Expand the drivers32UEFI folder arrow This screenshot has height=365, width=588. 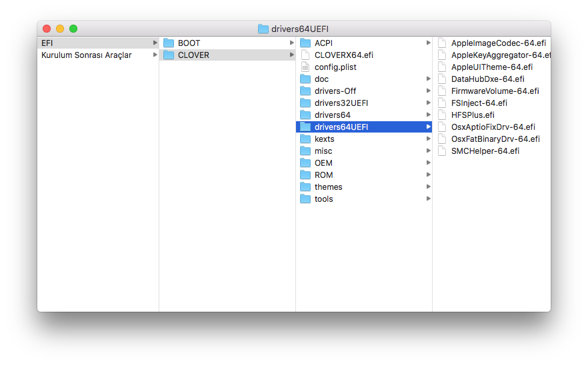pyautogui.click(x=428, y=103)
